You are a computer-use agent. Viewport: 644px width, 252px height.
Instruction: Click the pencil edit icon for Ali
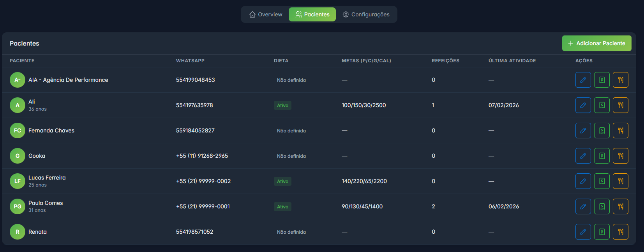[583, 105]
